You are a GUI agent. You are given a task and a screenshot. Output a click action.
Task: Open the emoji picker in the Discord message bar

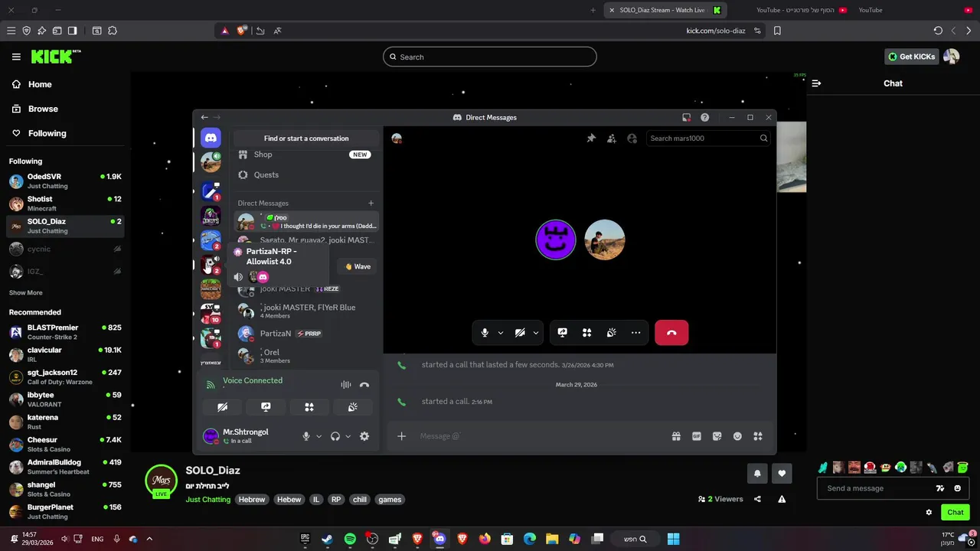(x=737, y=436)
